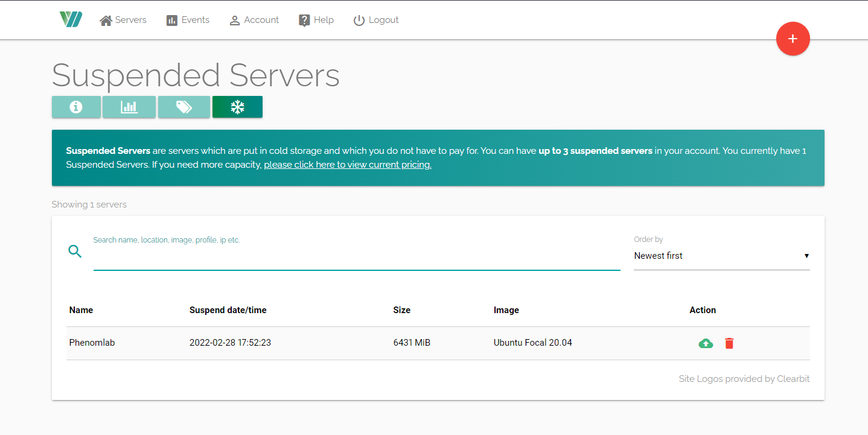Focus the server search input field
The height and width of the screenshot is (435, 868).
[356, 258]
